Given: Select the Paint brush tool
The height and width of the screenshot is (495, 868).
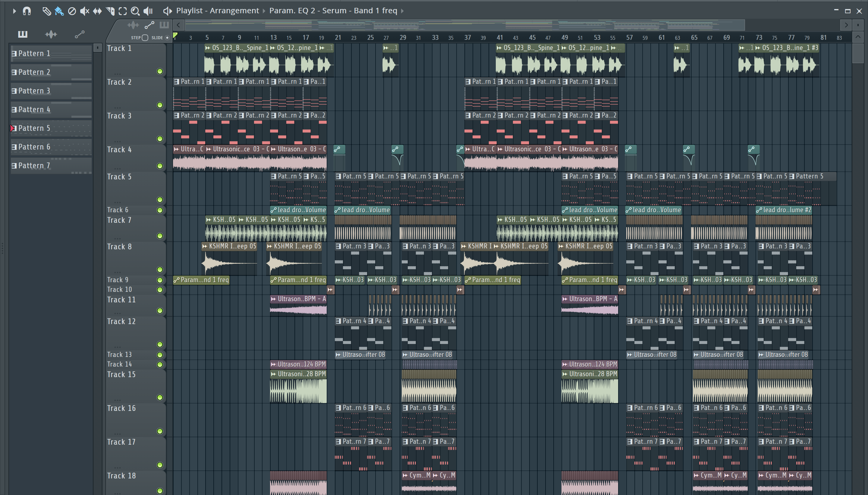Looking at the screenshot, I should (x=59, y=11).
